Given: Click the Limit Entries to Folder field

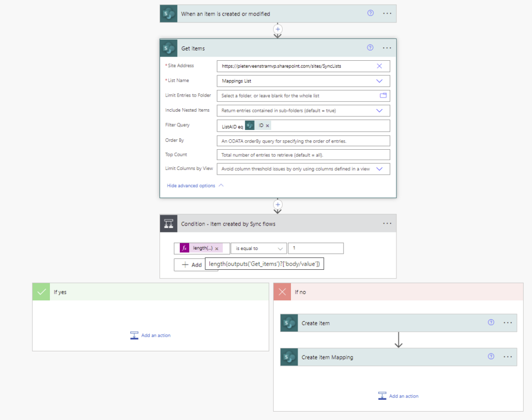Looking at the screenshot, I should [x=303, y=96].
